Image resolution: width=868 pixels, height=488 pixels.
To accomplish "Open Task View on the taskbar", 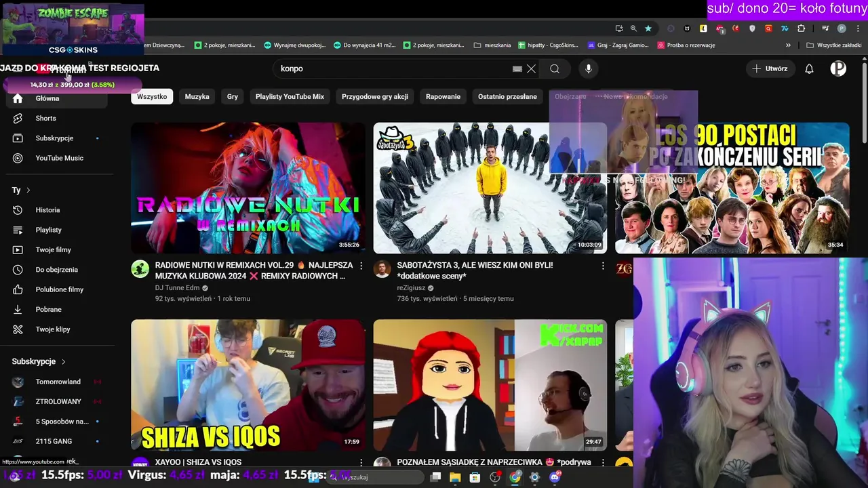I will coord(435,477).
